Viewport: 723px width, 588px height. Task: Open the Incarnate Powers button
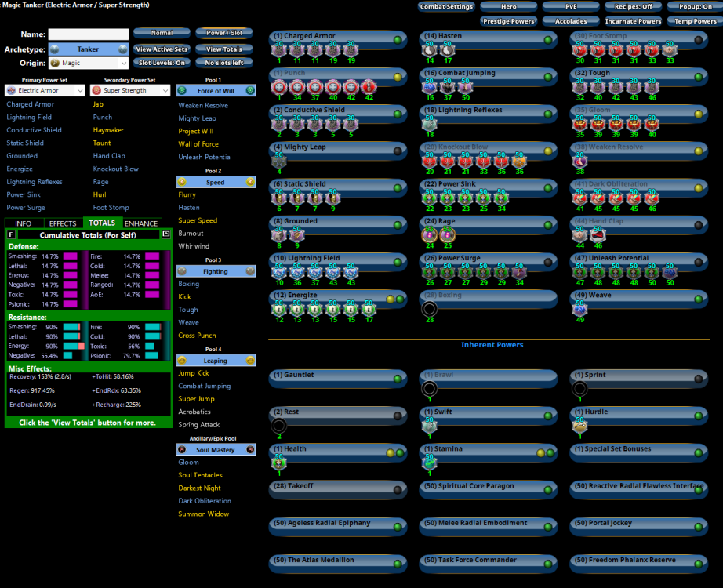tap(632, 22)
